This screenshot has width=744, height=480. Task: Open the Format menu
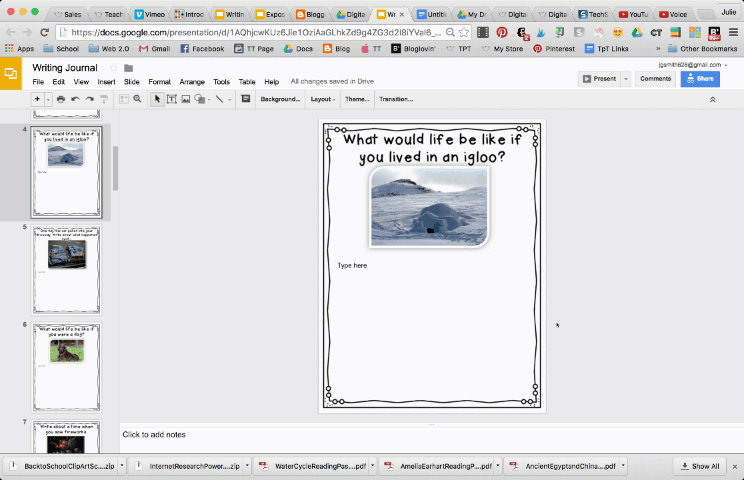coord(159,82)
